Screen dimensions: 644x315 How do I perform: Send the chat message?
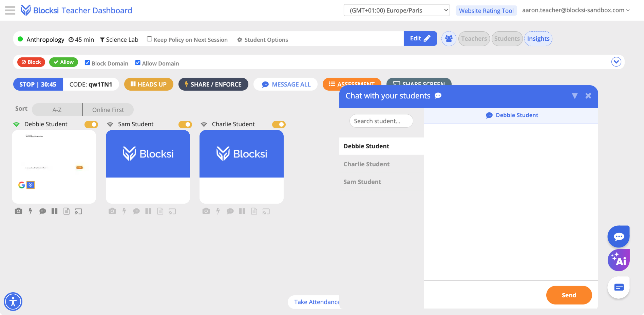569,295
